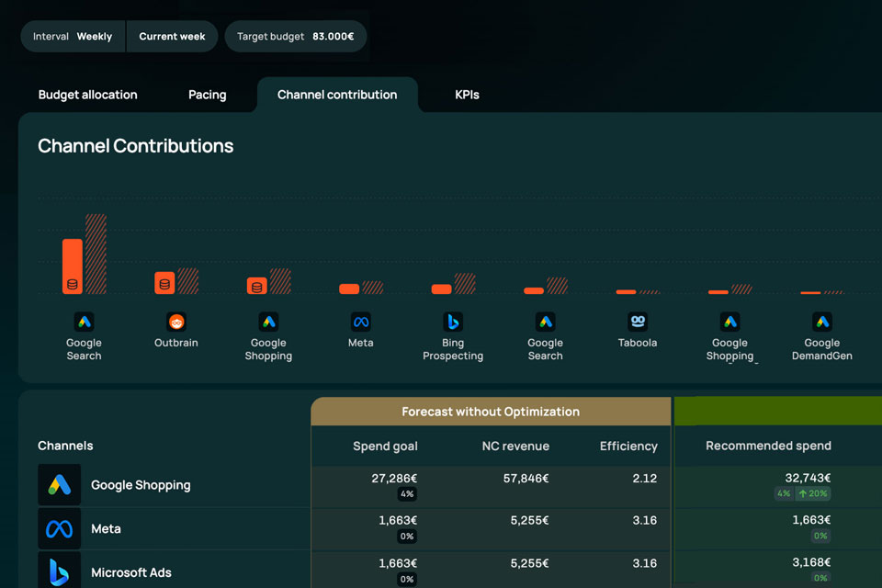
Task: Click the Google Search icon beside Taboola
Action: coord(545,322)
